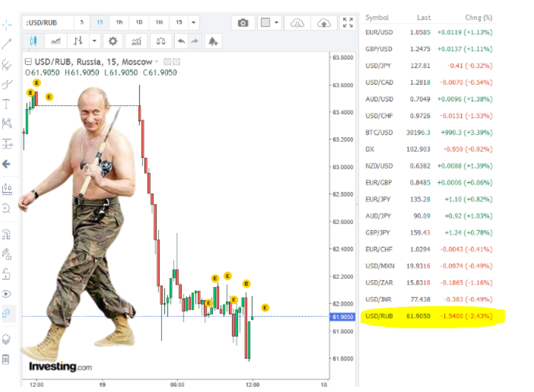Click the link icon in left sidebar

(6, 313)
